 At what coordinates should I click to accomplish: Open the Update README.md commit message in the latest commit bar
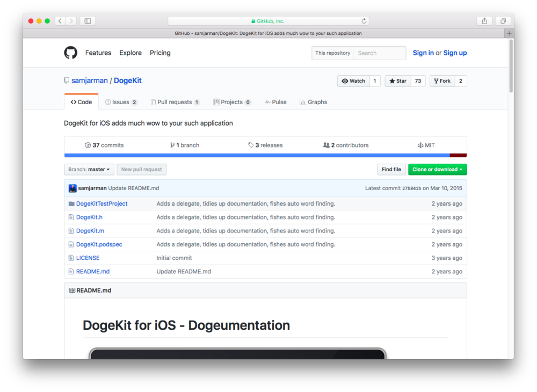[x=134, y=188]
